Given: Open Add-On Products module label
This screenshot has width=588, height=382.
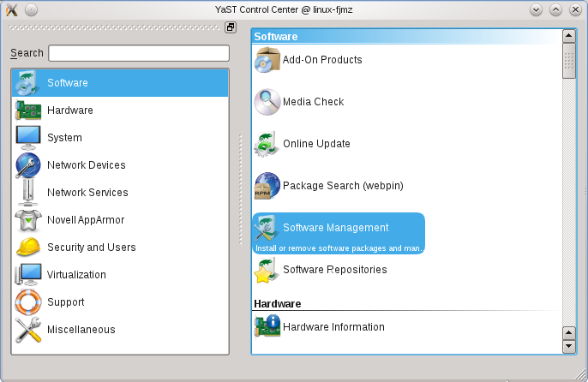Looking at the screenshot, I should [322, 60].
